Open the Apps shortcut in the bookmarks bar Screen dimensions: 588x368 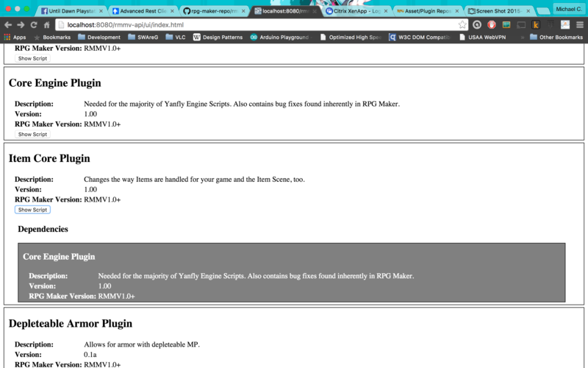15,37
